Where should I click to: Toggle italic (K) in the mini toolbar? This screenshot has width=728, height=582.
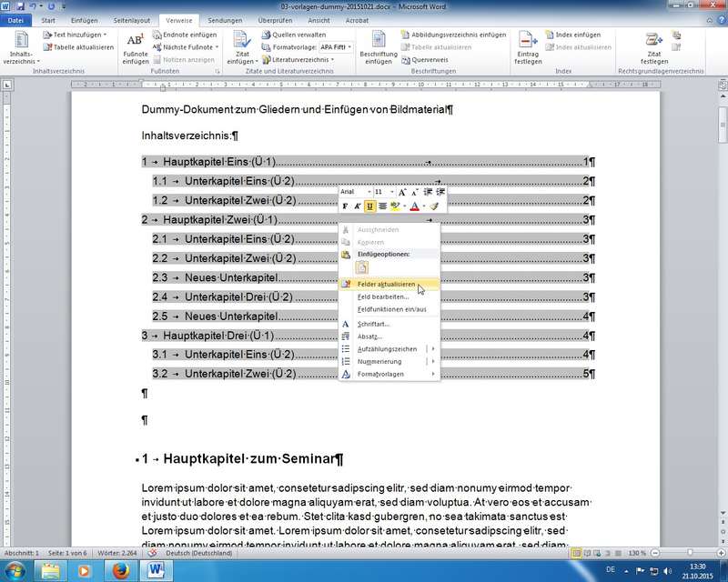[x=357, y=206]
